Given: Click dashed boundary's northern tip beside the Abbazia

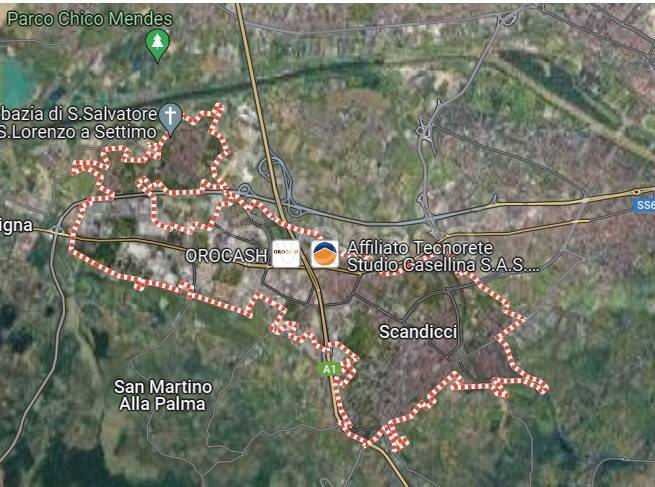Looking at the screenshot, I should coord(218,108).
